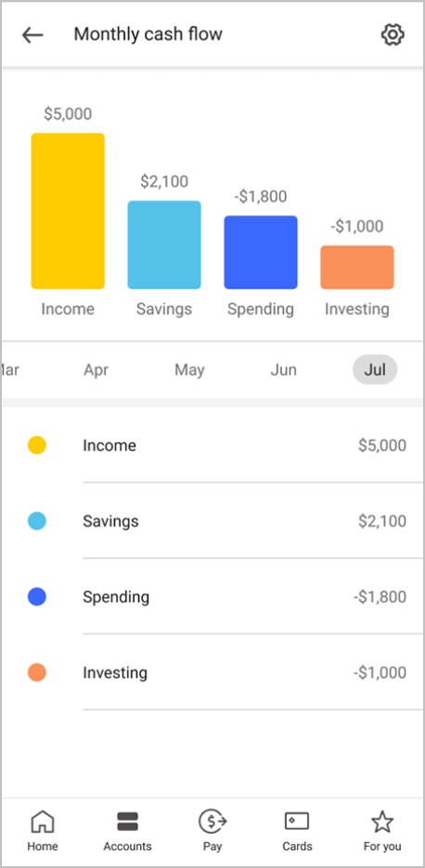
Task: Tap the yellow Income bar in chart
Action: point(68,211)
